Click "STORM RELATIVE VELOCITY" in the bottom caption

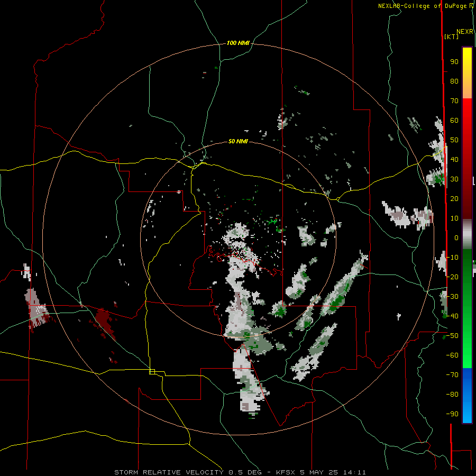click(x=169, y=472)
